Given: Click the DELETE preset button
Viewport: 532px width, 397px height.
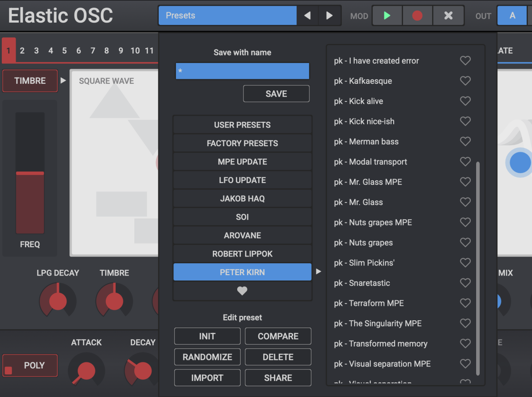Looking at the screenshot, I should pyautogui.click(x=278, y=357).
